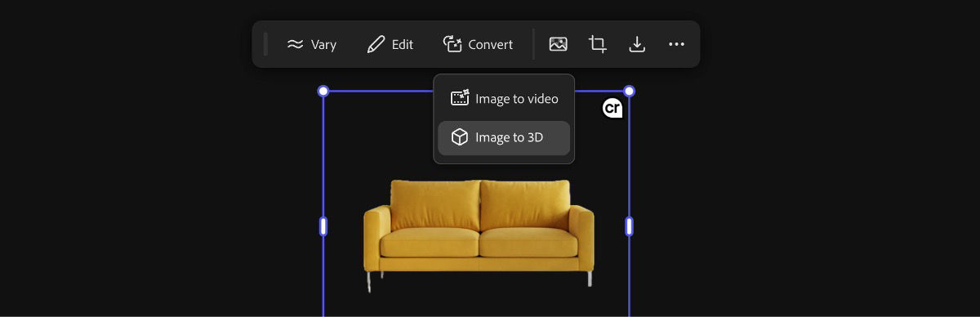Click the left edge selection handle
This screenshot has height=317, width=980.
[323, 226]
